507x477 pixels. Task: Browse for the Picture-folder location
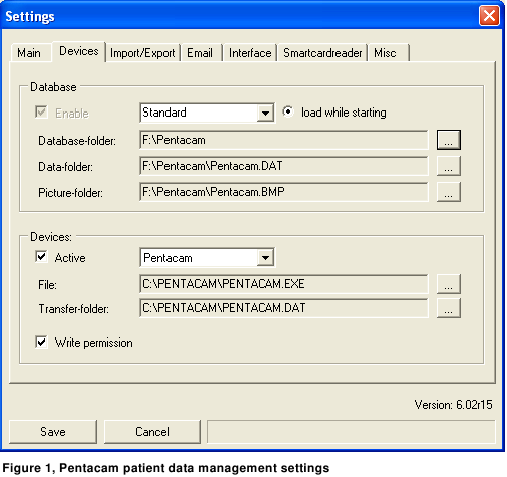click(449, 192)
